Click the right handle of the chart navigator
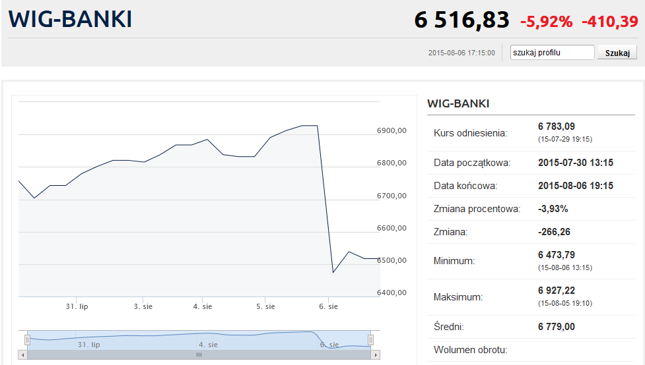The width and height of the screenshot is (645, 365). point(371,340)
